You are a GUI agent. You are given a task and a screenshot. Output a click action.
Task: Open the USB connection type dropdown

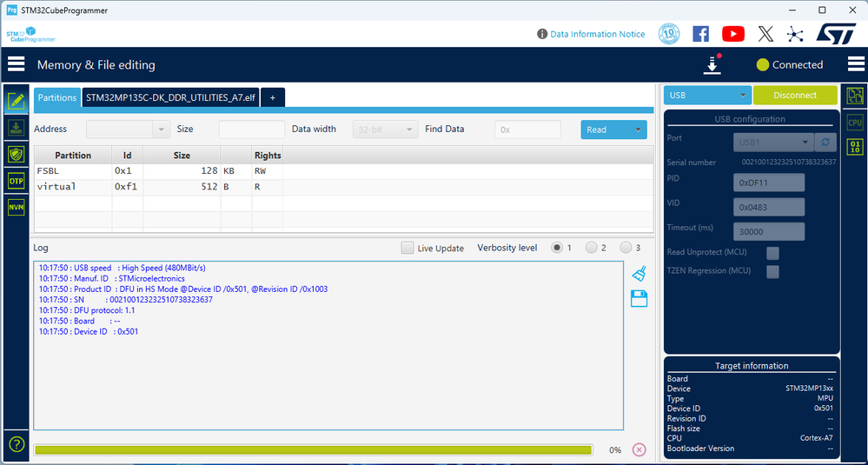707,96
